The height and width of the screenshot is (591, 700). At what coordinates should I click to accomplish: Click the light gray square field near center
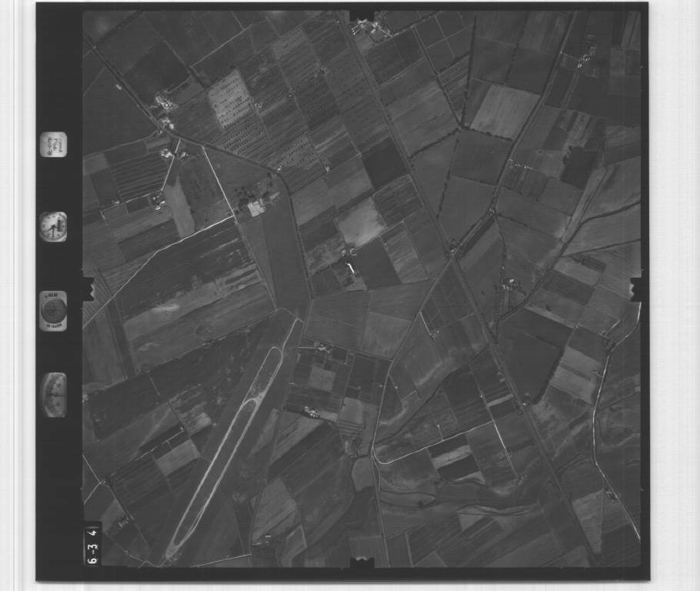click(358, 222)
